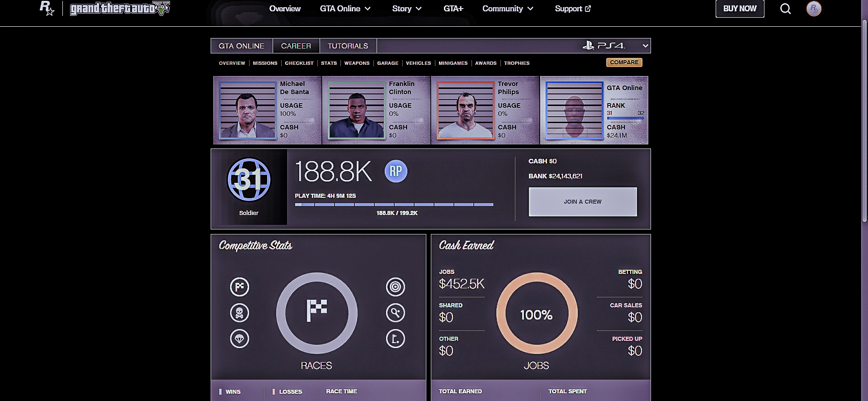868x401 pixels.
Task: Click the BANK $24,143,621 value
Action: 555,176
